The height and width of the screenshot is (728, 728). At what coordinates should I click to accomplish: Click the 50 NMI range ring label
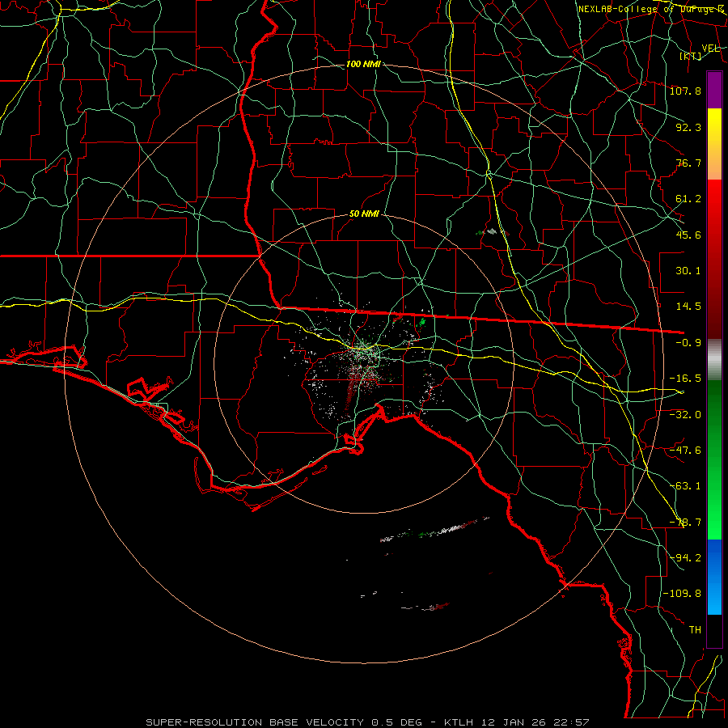click(x=364, y=214)
